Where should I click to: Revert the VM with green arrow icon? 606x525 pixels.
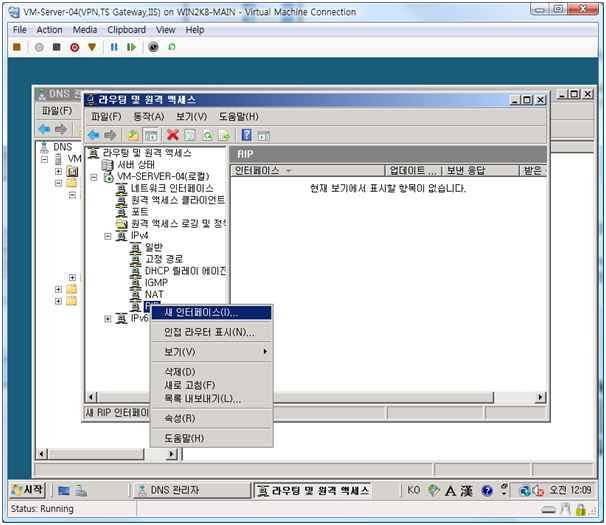coord(172,47)
